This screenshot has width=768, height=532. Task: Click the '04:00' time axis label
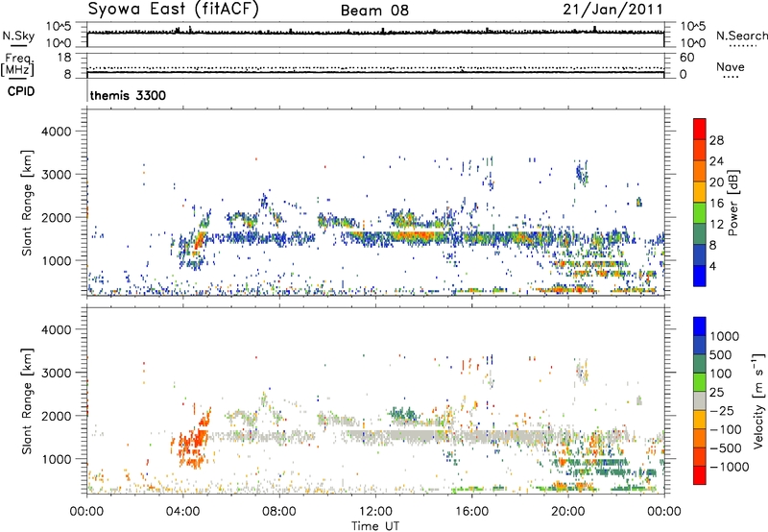(x=182, y=512)
